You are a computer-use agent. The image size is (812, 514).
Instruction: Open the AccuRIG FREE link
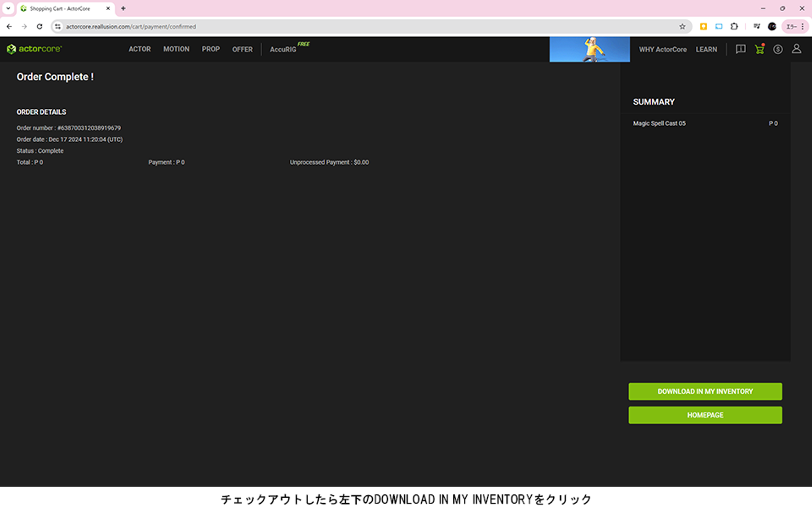pos(289,48)
